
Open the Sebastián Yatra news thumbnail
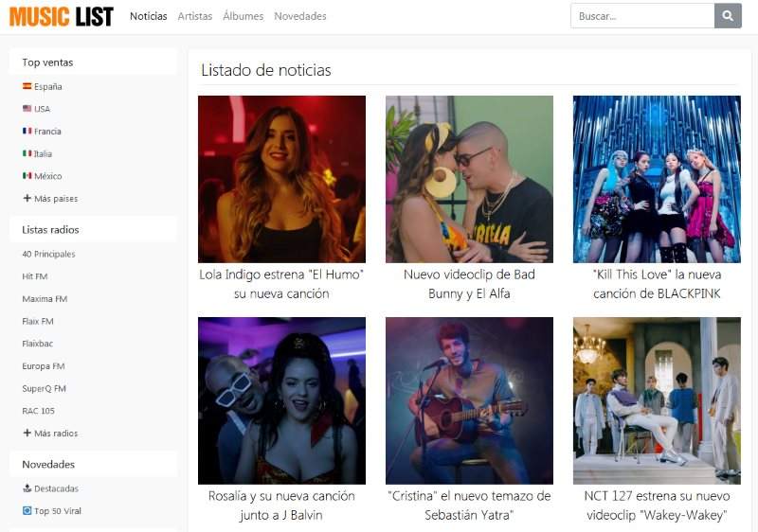(x=469, y=400)
